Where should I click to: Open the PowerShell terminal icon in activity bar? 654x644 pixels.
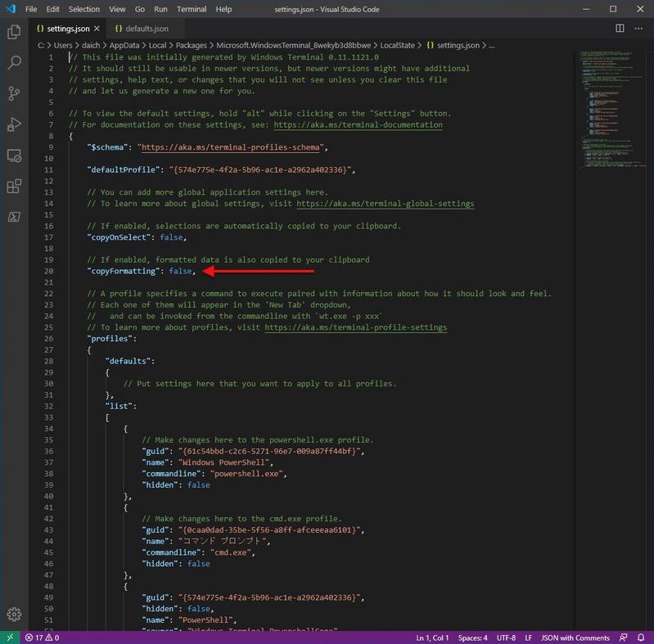14,217
